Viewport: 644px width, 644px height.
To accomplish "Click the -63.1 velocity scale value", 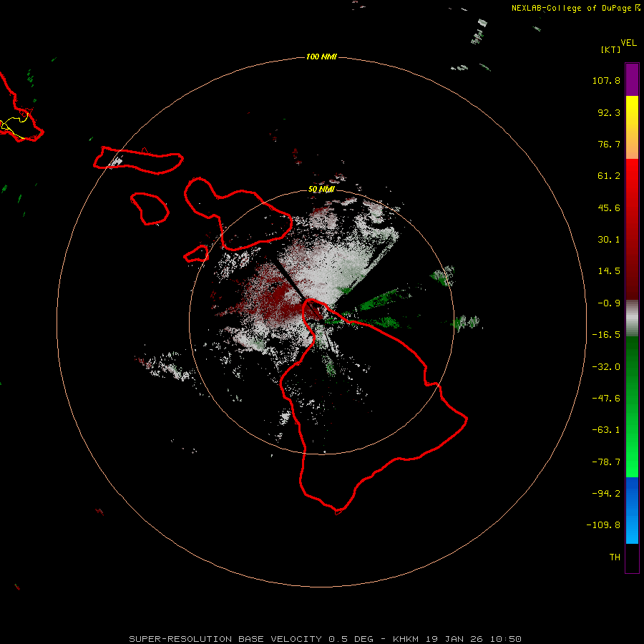I will 606,430.
